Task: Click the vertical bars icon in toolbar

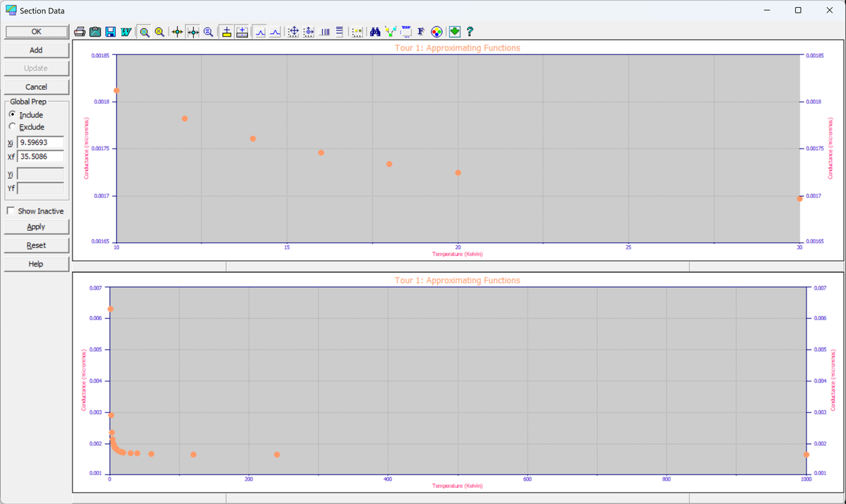Action: [325, 32]
